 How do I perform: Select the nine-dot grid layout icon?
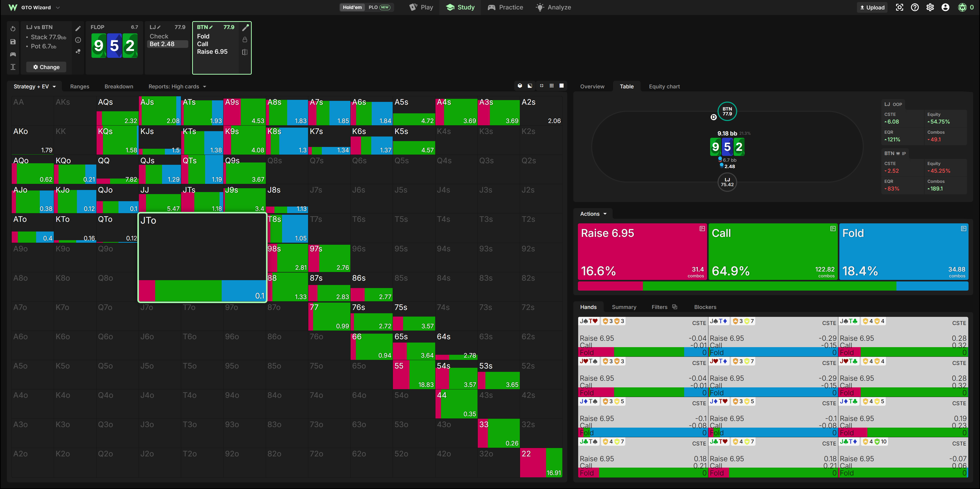[x=552, y=86]
